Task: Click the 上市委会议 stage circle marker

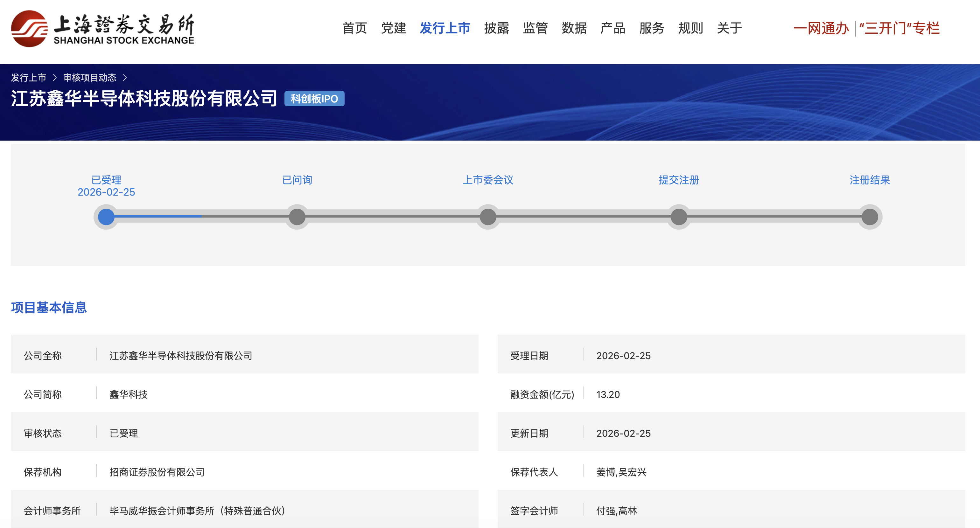Action: pyautogui.click(x=488, y=217)
